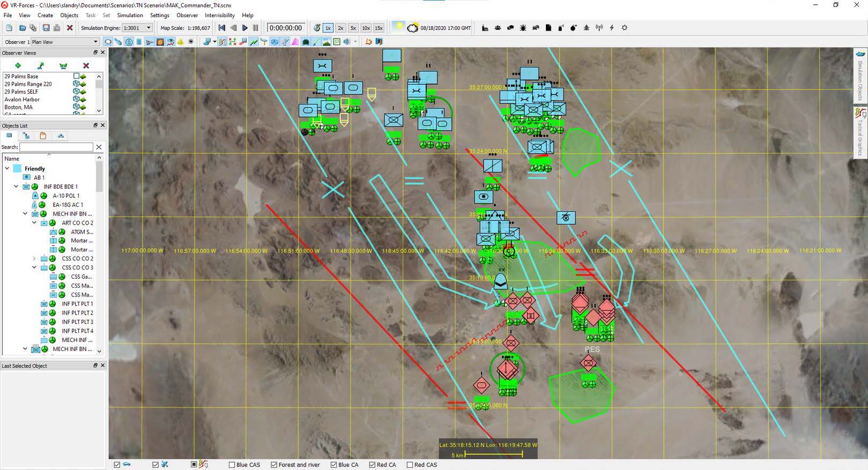Set time multiplier to 1x
Screen dimensions: 868x470
point(328,28)
